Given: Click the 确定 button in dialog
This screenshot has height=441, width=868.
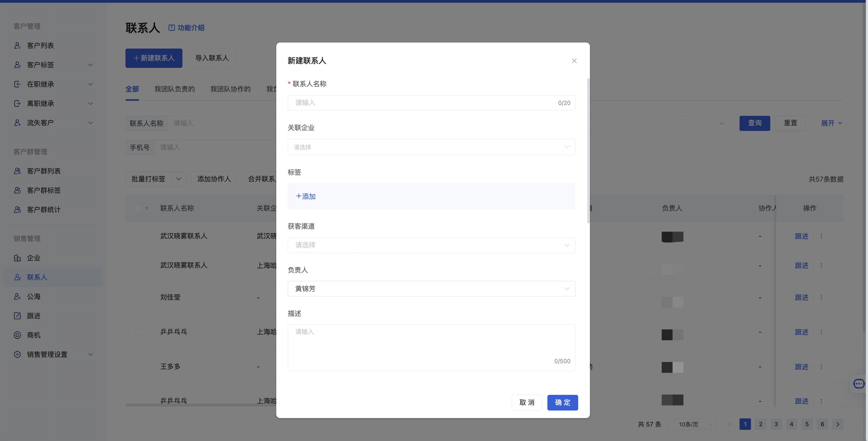Looking at the screenshot, I should click(x=562, y=403).
